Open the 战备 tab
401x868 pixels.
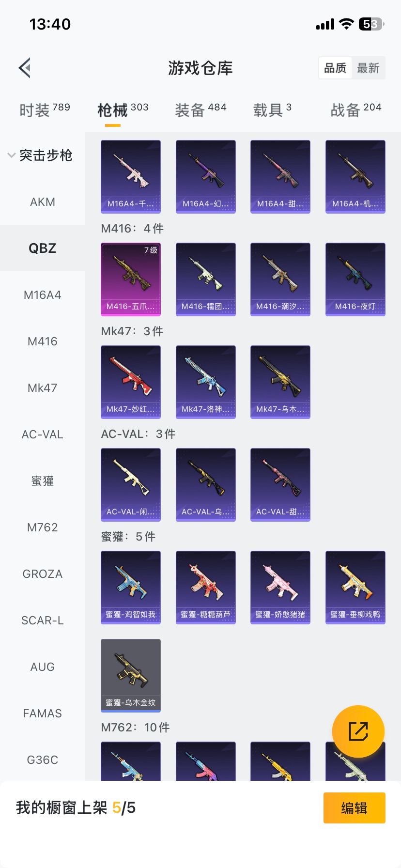click(356, 110)
